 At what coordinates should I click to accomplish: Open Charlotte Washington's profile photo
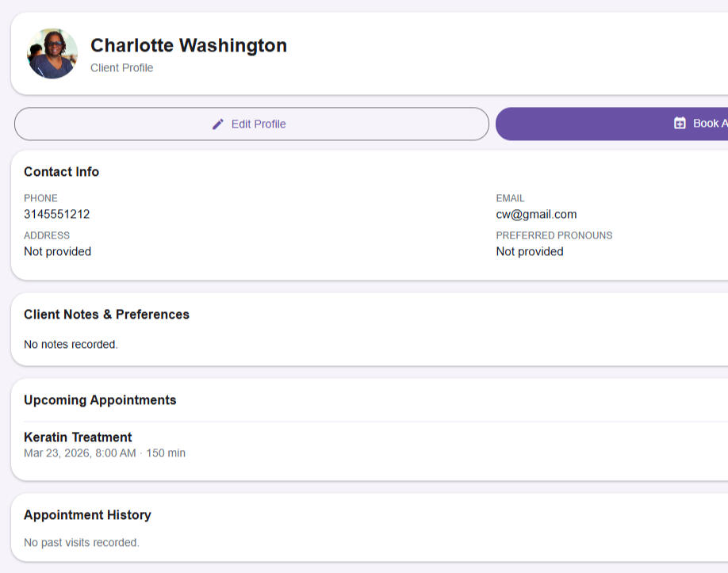(x=52, y=54)
